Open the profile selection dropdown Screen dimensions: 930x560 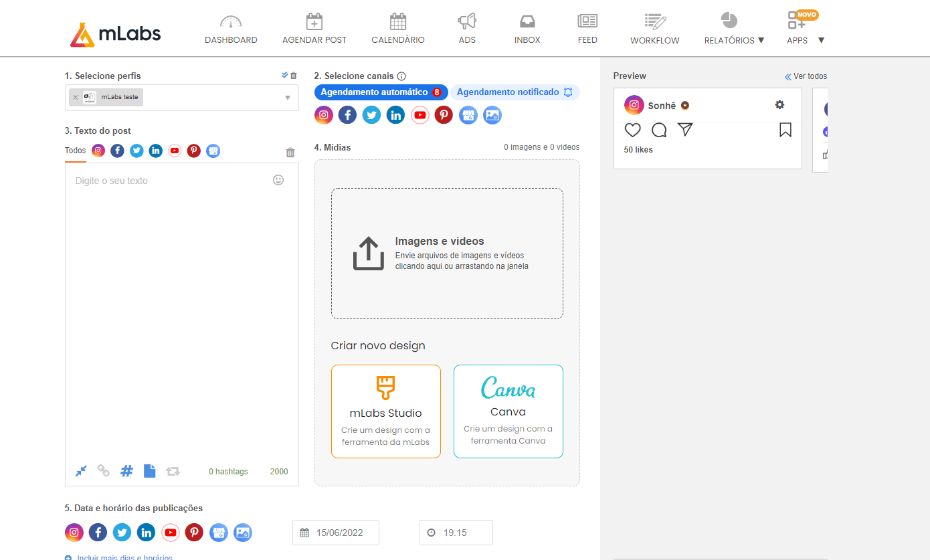(x=288, y=97)
